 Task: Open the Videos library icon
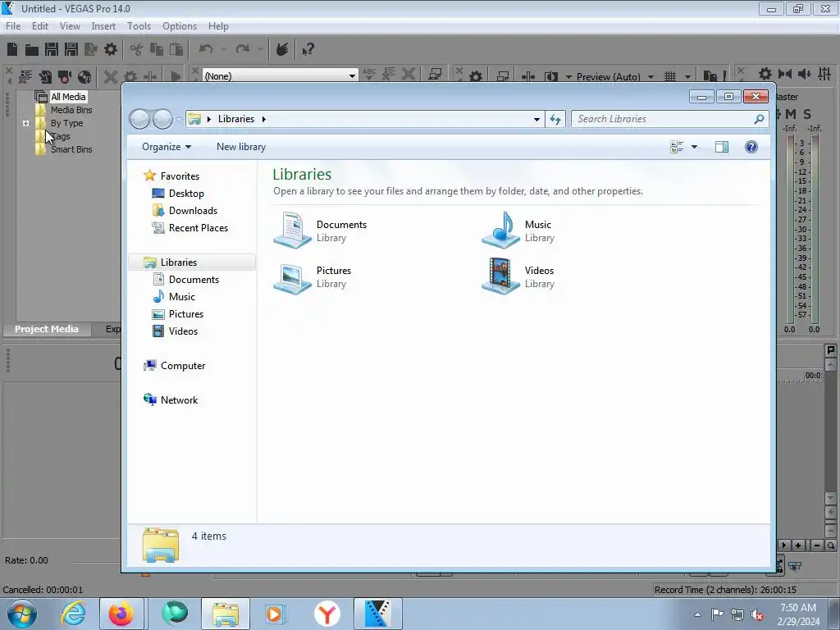click(500, 276)
